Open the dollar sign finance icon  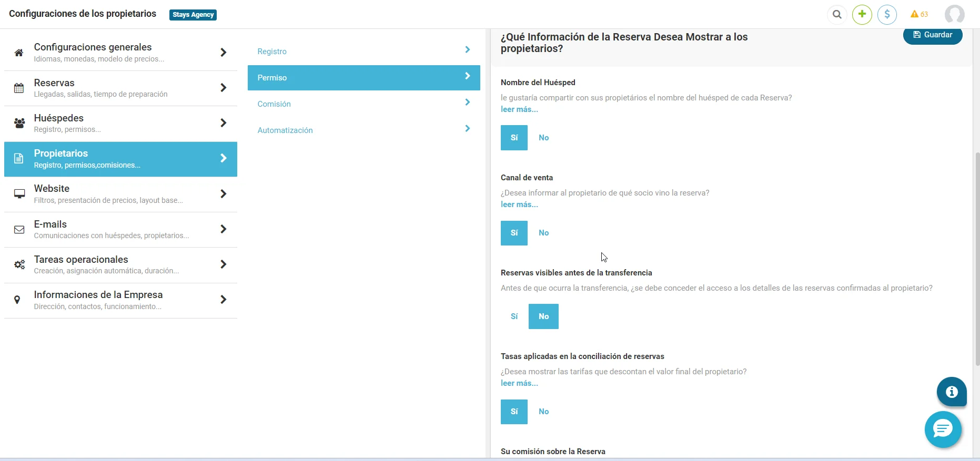tap(887, 14)
